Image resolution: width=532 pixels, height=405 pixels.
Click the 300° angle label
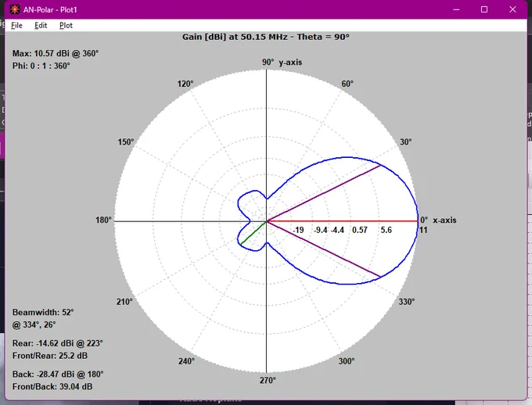(347, 361)
